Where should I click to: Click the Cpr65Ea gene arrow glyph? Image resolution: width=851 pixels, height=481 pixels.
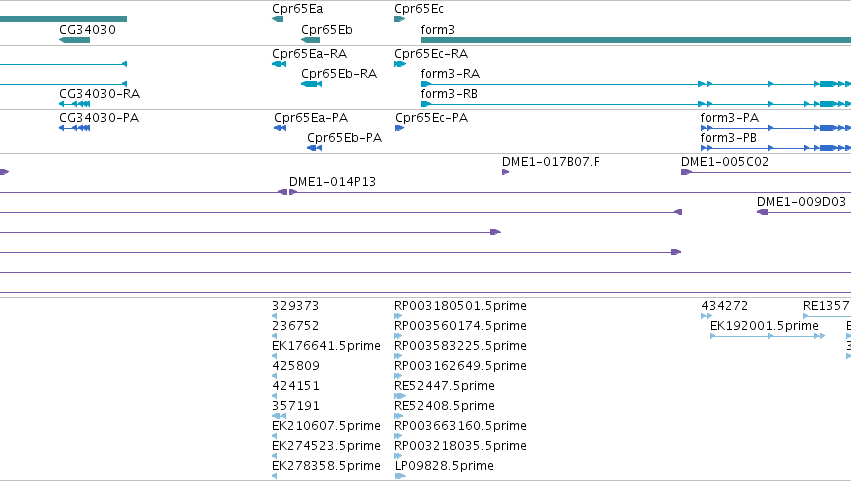[x=277, y=19]
